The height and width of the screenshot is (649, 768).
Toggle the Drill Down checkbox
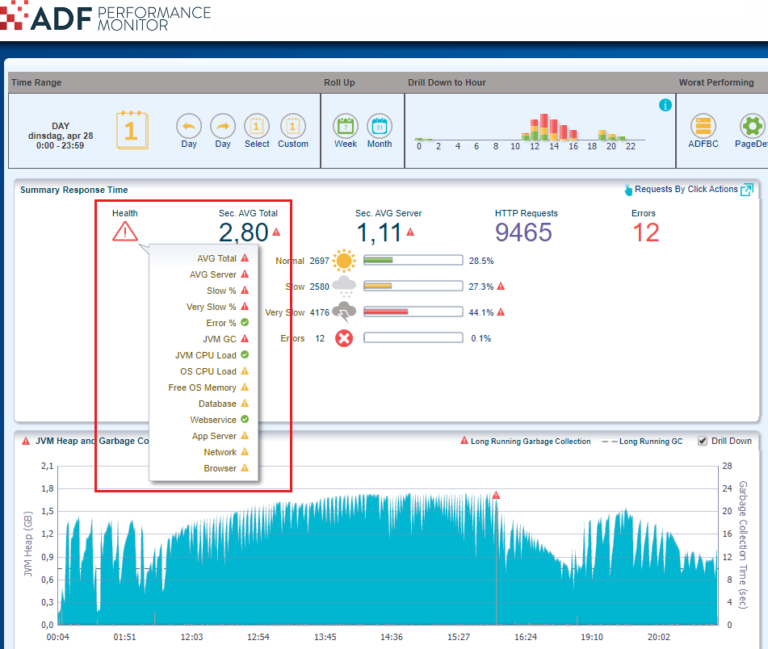pos(702,441)
